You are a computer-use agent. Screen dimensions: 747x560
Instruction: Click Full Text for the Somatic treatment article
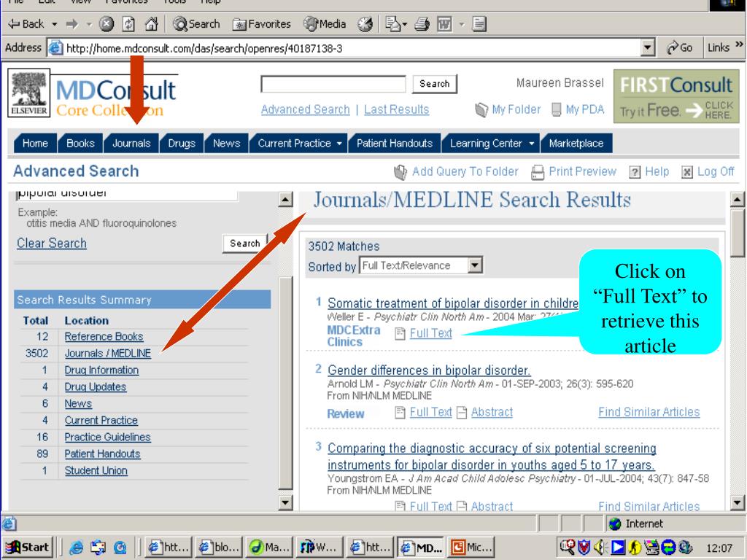coord(430,333)
